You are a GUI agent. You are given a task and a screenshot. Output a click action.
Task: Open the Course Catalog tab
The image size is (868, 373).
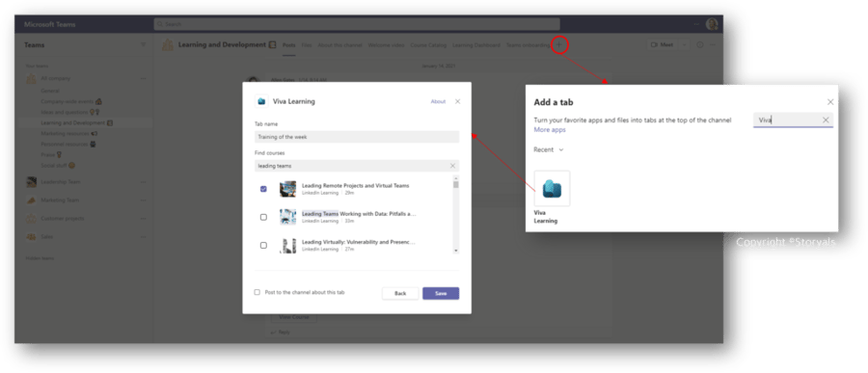point(428,45)
